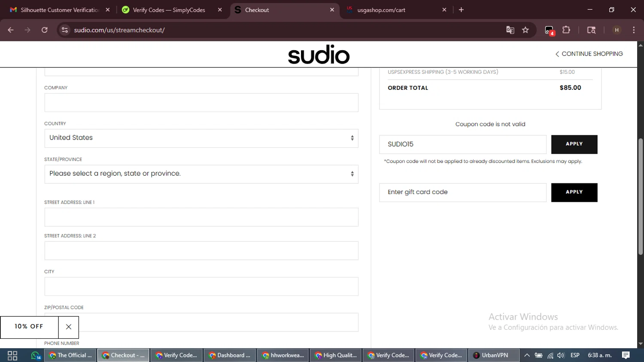The width and height of the screenshot is (644, 362).
Task: Open Windows Task View icon
Action: 12,356
